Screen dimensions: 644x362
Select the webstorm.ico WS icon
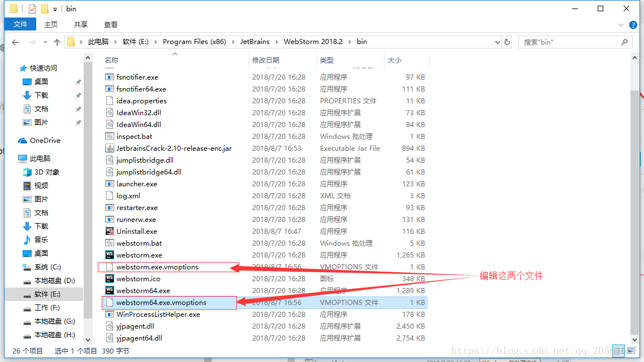coord(109,278)
